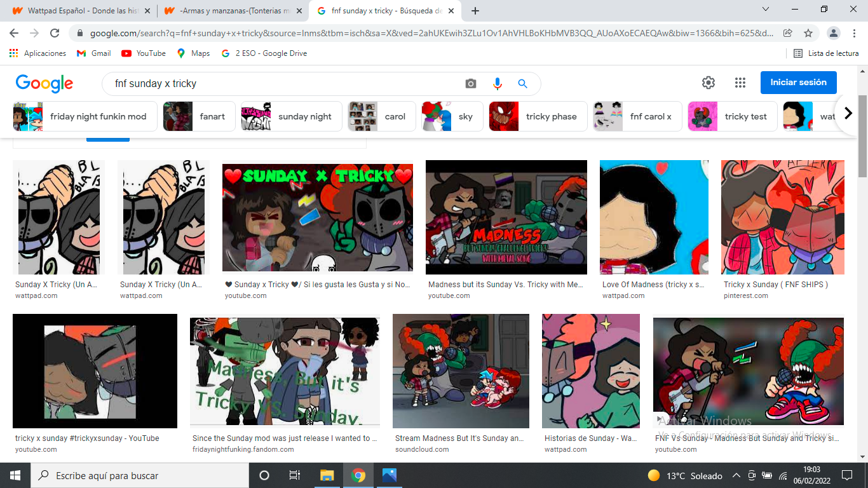Open Tricky x Sunday FNF SHIPS image

click(783, 217)
